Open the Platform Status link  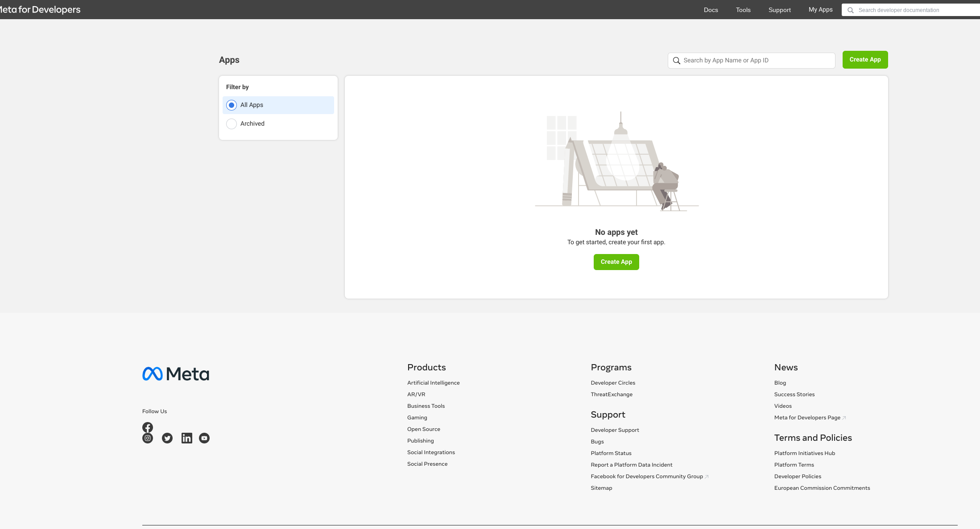tap(611, 453)
